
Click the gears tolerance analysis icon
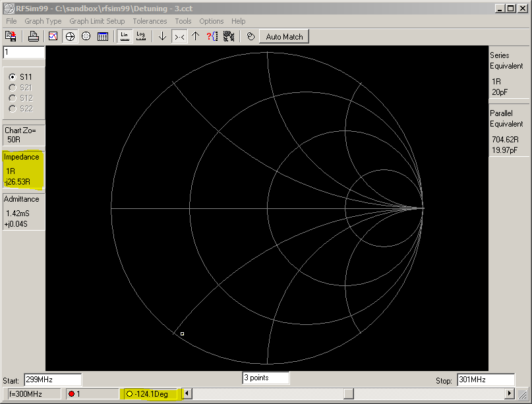[x=229, y=36]
